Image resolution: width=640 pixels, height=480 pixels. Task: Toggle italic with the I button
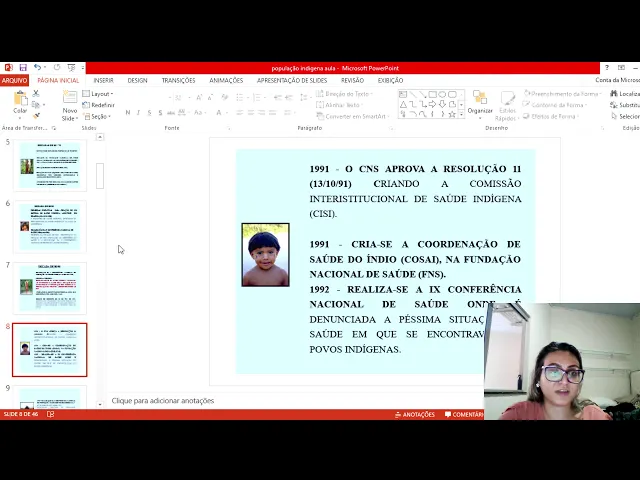[138, 113]
